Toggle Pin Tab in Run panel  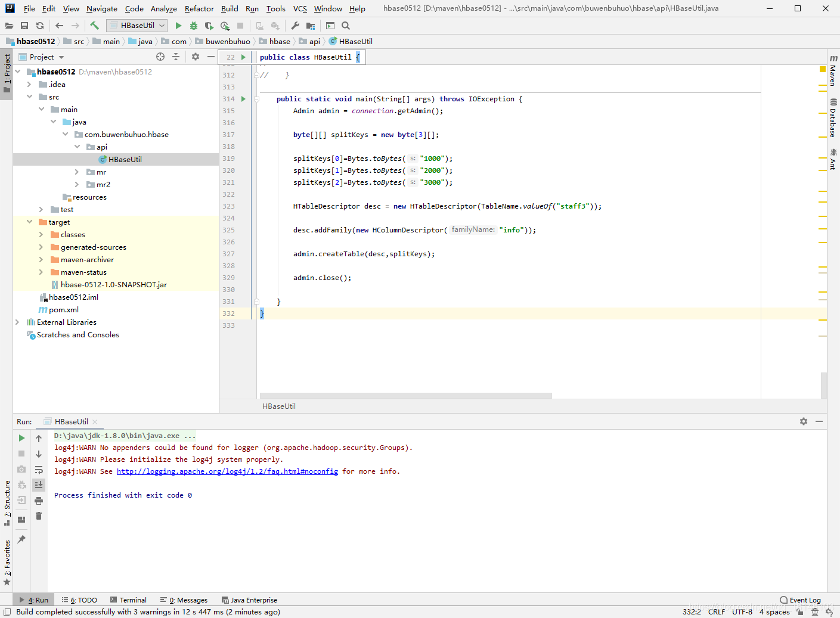[21, 539]
